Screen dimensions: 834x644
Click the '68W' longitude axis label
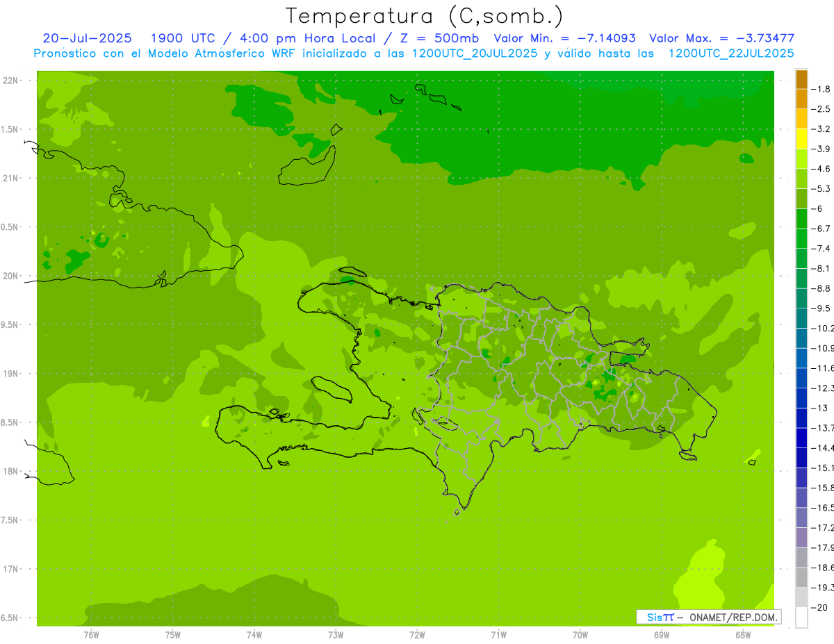742,634
